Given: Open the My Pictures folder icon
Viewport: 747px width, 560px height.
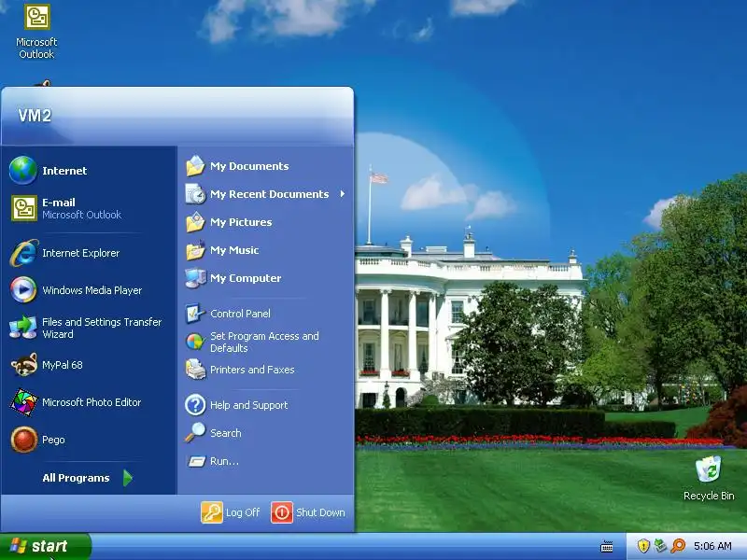Looking at the screenshot, I should (195, 222).
